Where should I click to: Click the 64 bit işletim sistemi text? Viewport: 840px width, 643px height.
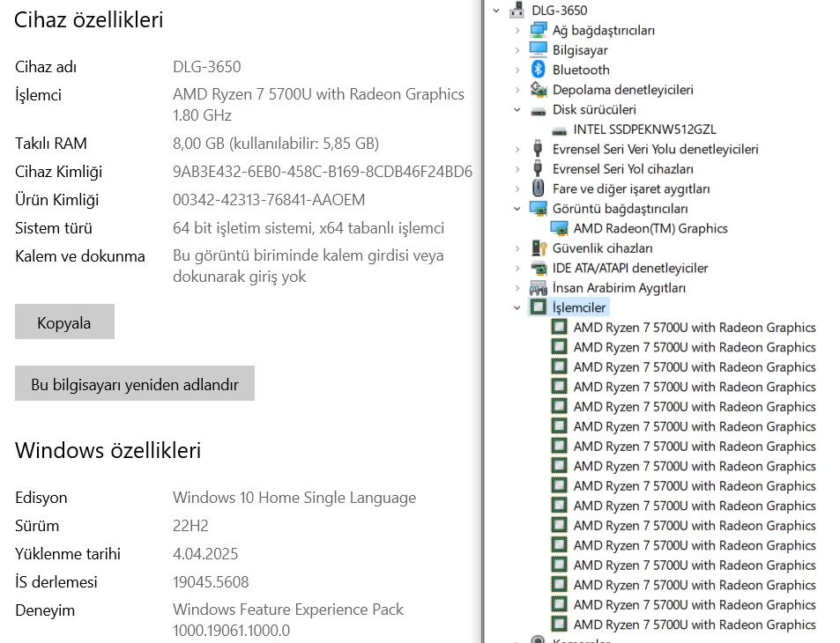click(x=308, y=228)
